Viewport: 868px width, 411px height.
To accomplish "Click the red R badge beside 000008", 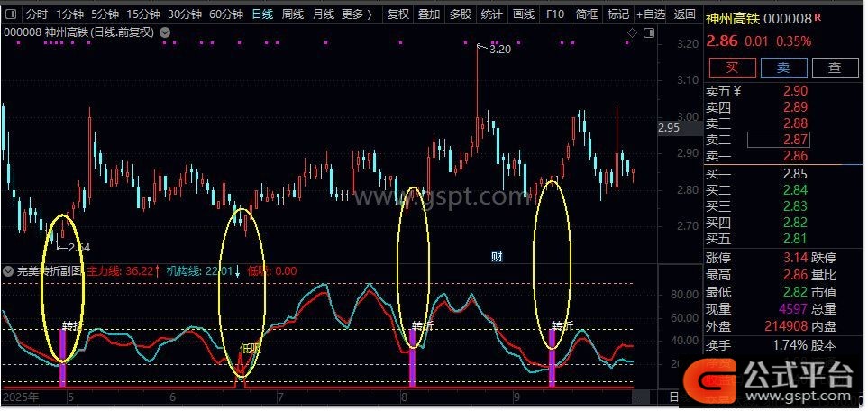I will (818, 17).
